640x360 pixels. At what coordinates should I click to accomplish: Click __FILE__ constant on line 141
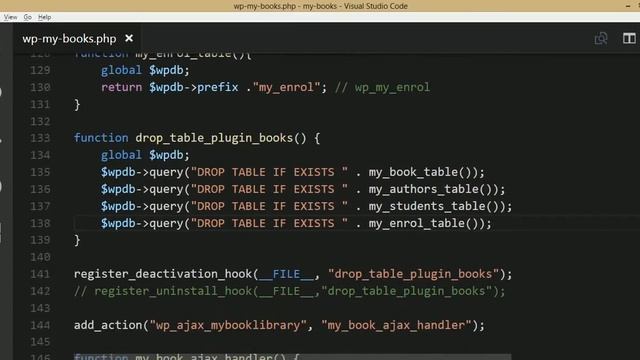point(287,274)
